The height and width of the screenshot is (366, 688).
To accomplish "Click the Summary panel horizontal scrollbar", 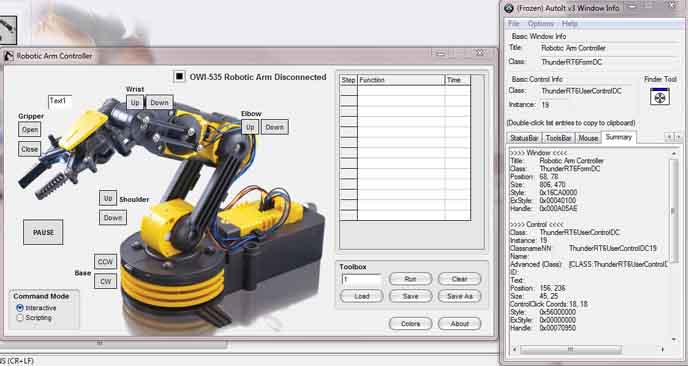I will point(589,350).
